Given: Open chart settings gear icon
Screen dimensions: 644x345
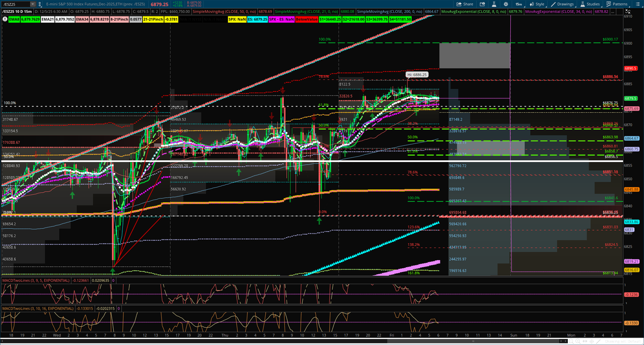Looking at the screenshot, I should point(506,4).
